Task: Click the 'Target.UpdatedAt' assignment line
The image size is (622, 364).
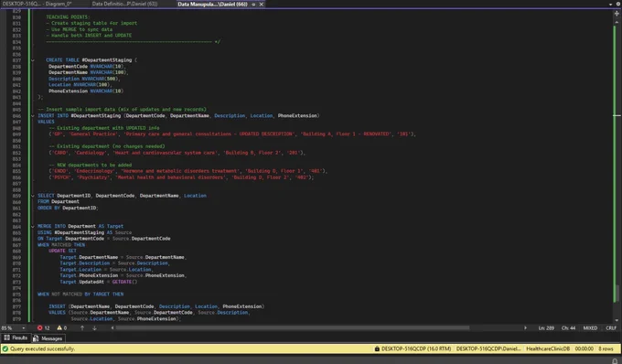Action: [x=99, y=282]
